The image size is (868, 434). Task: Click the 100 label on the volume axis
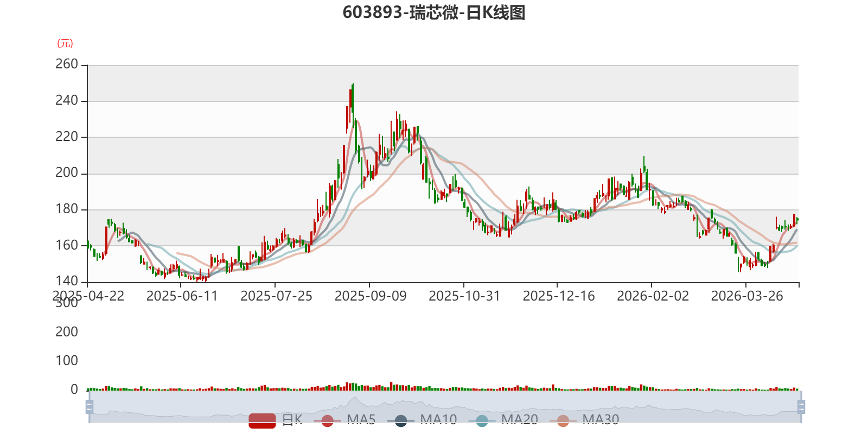click(x=67, y=361)
